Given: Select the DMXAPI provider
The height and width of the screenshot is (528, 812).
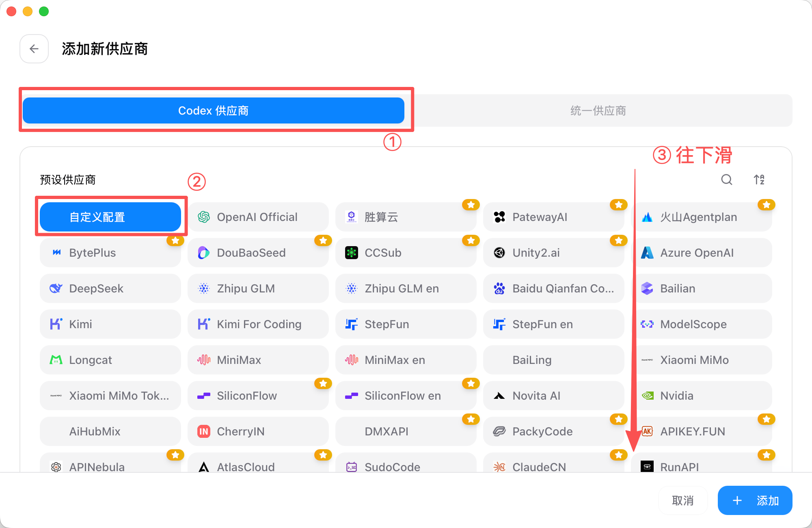Looking at the screenshot, I should [x=406, y=431].
